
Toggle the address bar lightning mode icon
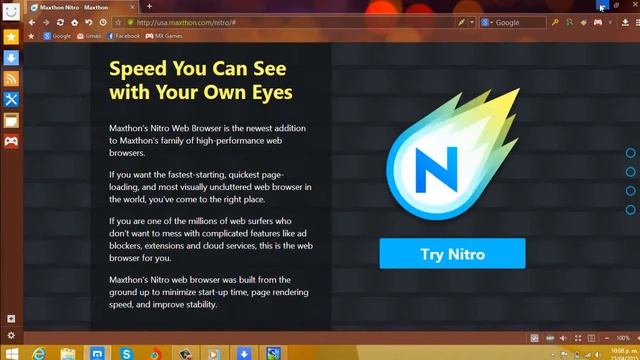point(461,23)
